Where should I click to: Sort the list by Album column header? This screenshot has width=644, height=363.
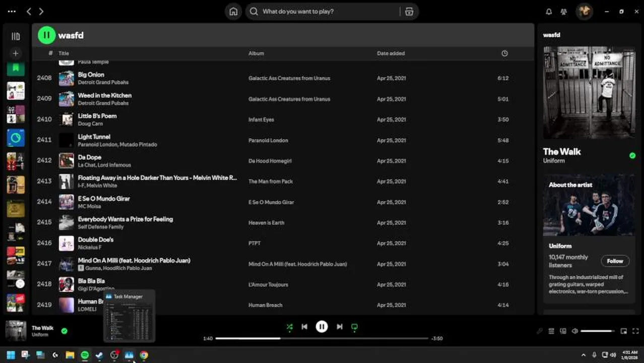[x=256, y=53]
